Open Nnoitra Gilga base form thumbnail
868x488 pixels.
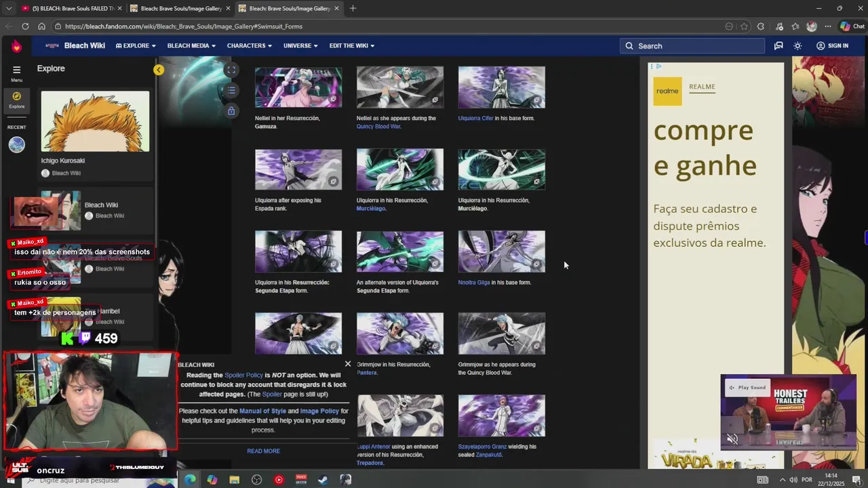tap(502, 251)
